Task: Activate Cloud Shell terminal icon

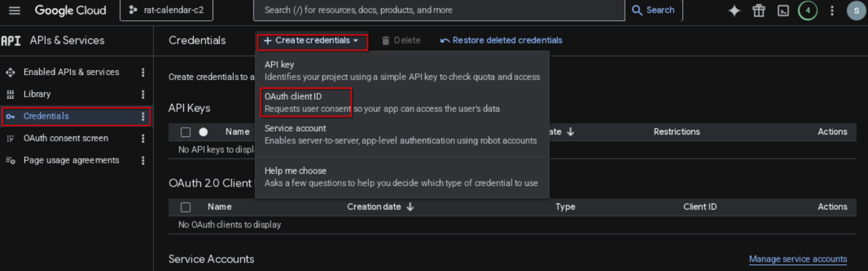Action: pos(783,10)
